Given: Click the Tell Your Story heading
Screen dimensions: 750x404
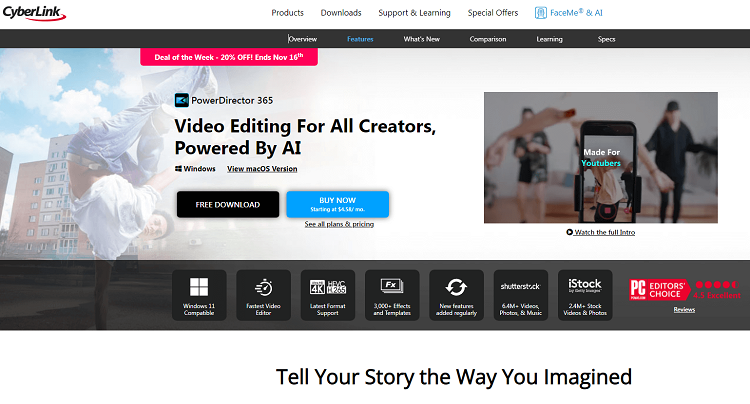Looking at the screenshot, I should (x=453, y=377).
